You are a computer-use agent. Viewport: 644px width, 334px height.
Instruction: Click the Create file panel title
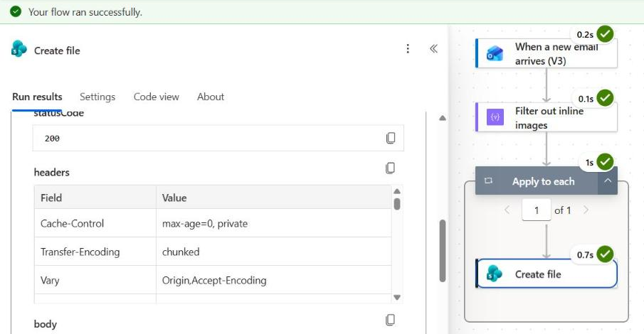click(x=57, y=50)
